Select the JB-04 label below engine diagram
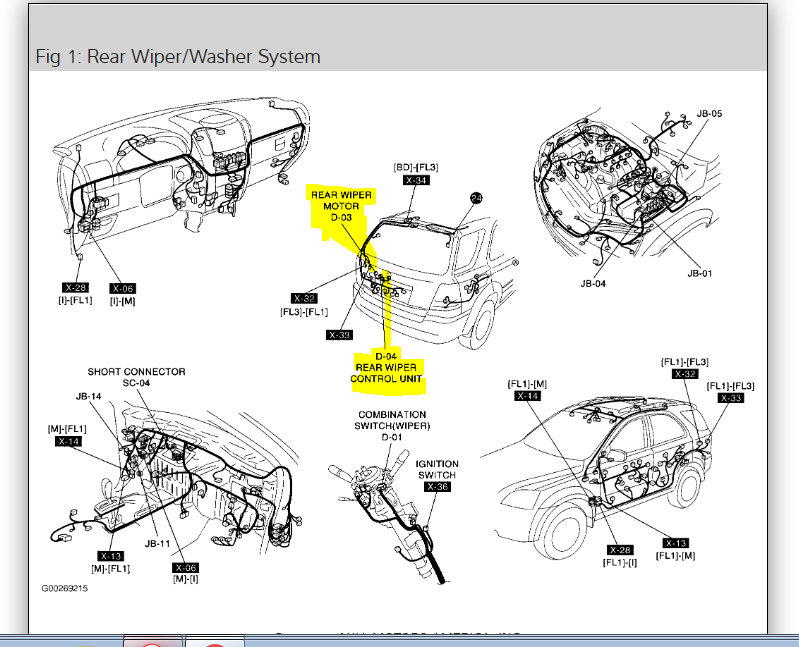Viewport: 799px width, 647px height. [593, 284]
